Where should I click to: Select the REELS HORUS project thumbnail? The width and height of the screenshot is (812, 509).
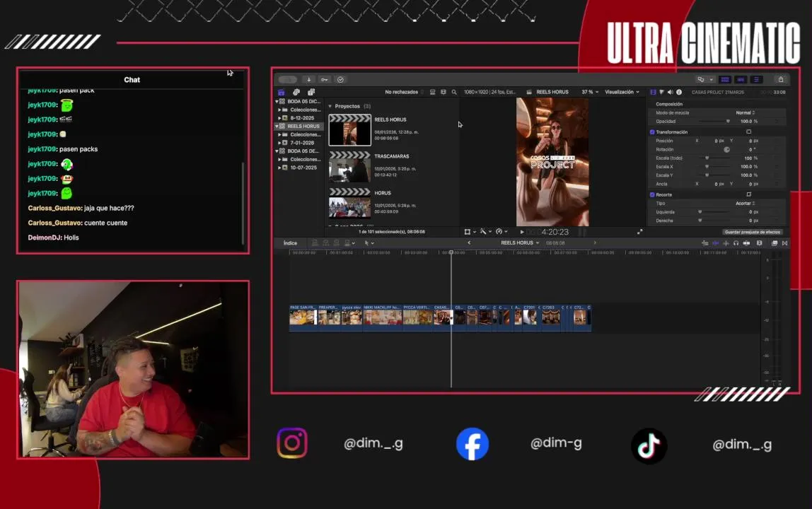[350, 130]
